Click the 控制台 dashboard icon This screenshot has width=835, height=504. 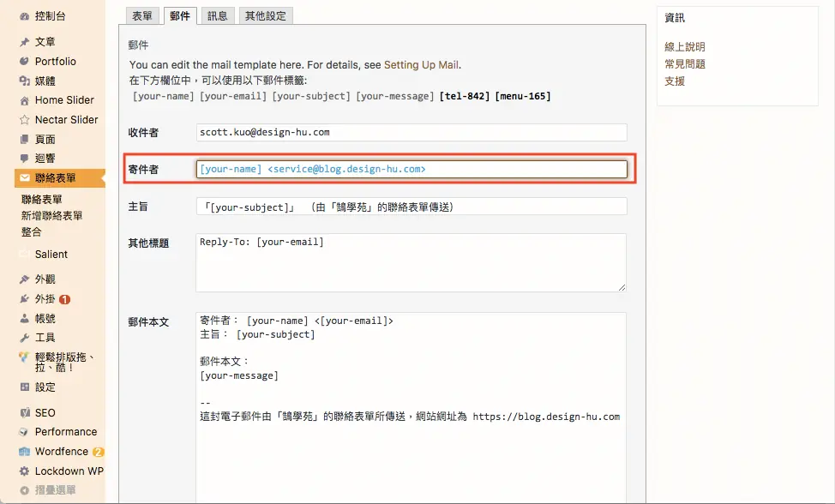click(x=24, y=16)
